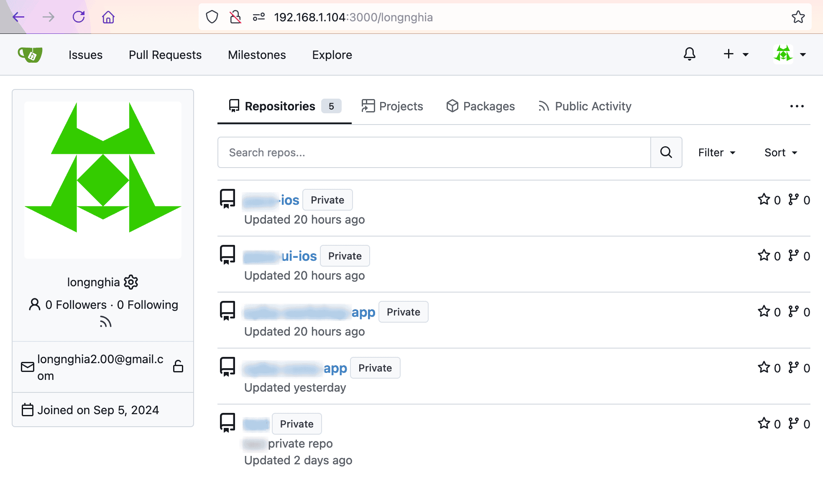
Task: View the 0 Following list
Action: point(148,305)
